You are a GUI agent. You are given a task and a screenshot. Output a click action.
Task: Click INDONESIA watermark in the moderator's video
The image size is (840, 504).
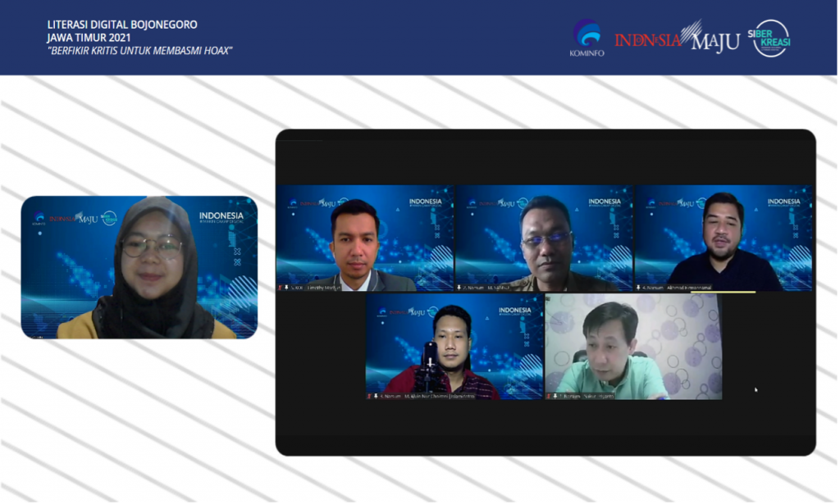pos(221,217)
